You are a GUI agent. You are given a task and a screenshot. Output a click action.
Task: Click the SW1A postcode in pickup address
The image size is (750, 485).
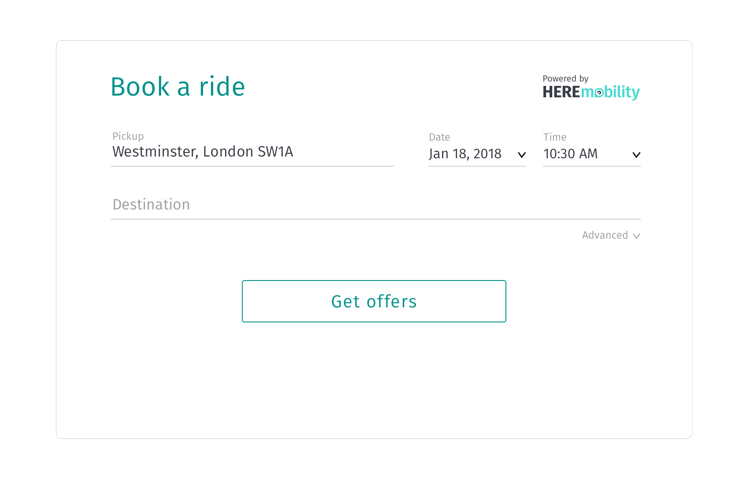pos(275,152)
